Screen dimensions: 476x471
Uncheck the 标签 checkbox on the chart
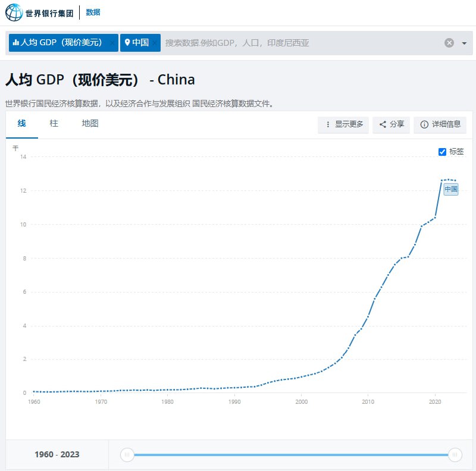442,152
